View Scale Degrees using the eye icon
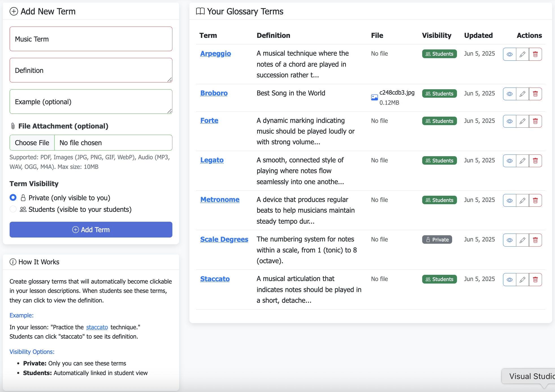 coord(510,240)
